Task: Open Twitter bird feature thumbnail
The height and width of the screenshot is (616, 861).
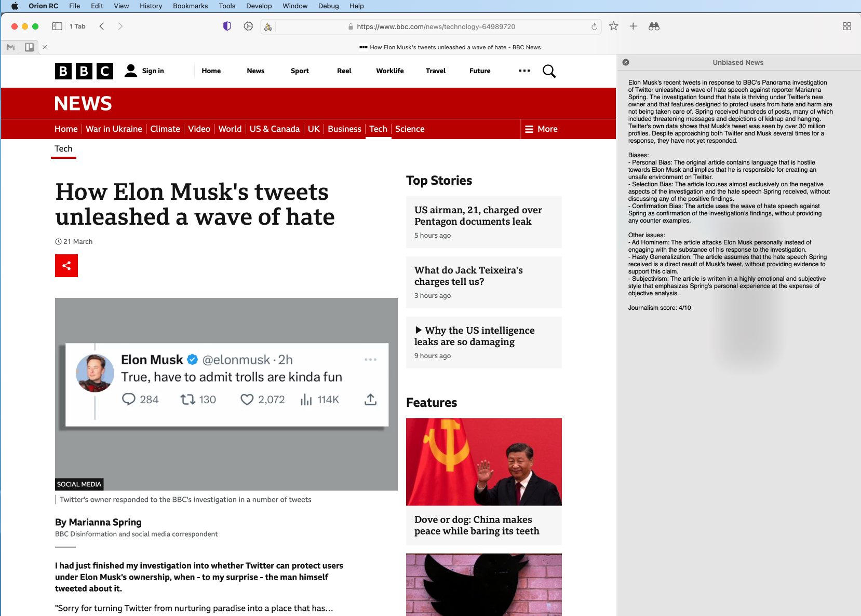Action: [484, 585]
